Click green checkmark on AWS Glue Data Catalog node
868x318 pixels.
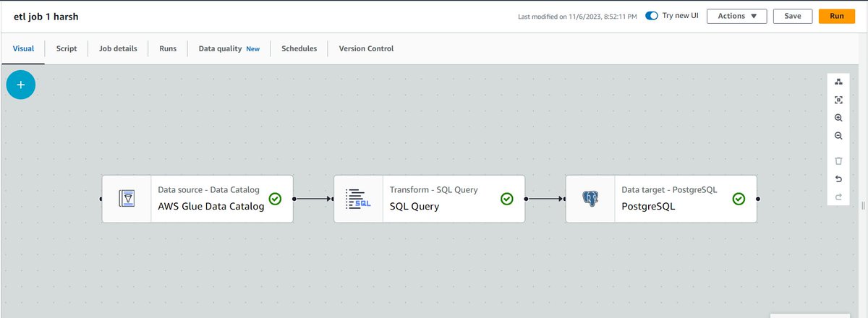(275, 199)
